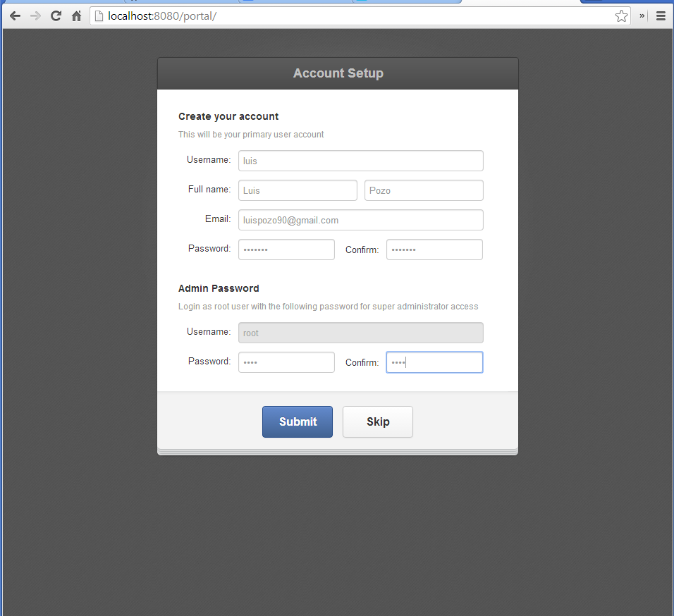Click the browser Forward arrow
Image resolution: width=674 pixels, height=616 pixels.
click(35, 16)
